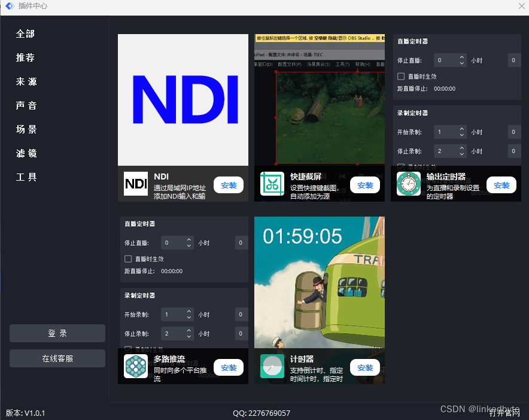Install the 计时器 plugin
The width and height of the screenshot is (529, 420).
point(365,368)
